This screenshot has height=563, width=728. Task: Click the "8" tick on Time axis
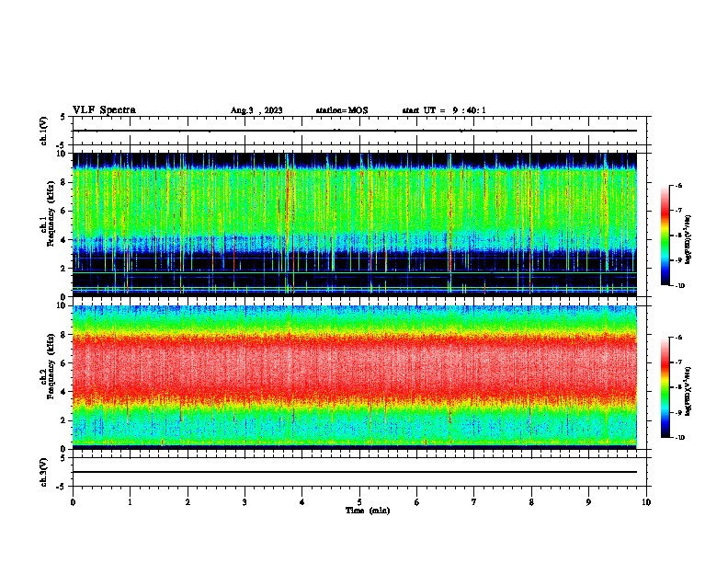point(531,502)
